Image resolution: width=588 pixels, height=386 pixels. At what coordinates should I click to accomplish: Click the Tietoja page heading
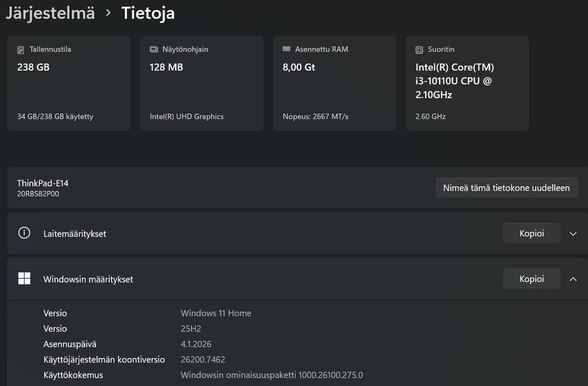[148, 13]
